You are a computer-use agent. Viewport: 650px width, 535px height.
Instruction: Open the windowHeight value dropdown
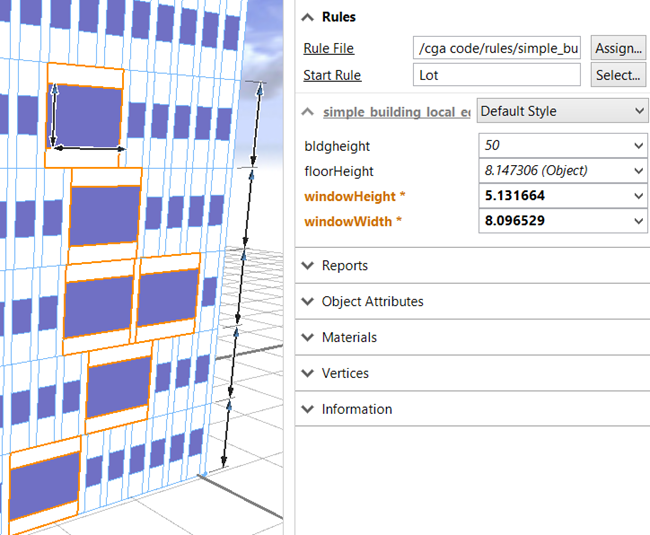tap(639, 196)
